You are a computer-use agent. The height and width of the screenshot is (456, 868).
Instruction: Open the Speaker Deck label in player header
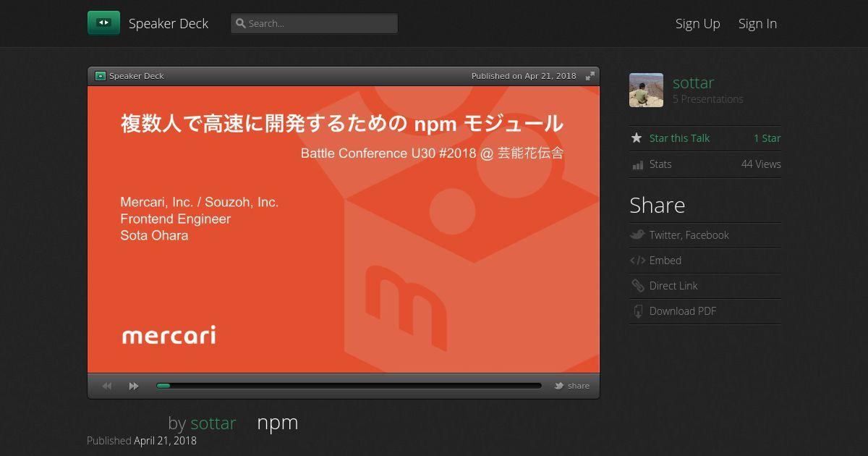click(137, 76)
